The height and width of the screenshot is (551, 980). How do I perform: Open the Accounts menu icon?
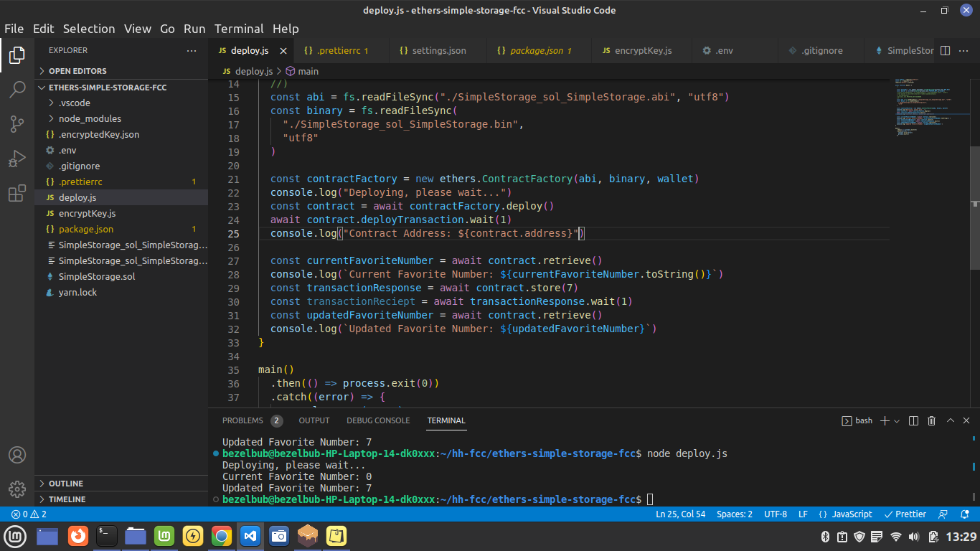point(17,455)
